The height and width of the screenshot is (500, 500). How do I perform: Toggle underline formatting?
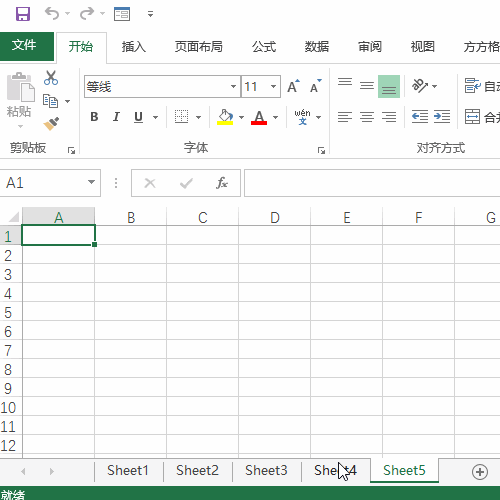(x=138, y=117)
